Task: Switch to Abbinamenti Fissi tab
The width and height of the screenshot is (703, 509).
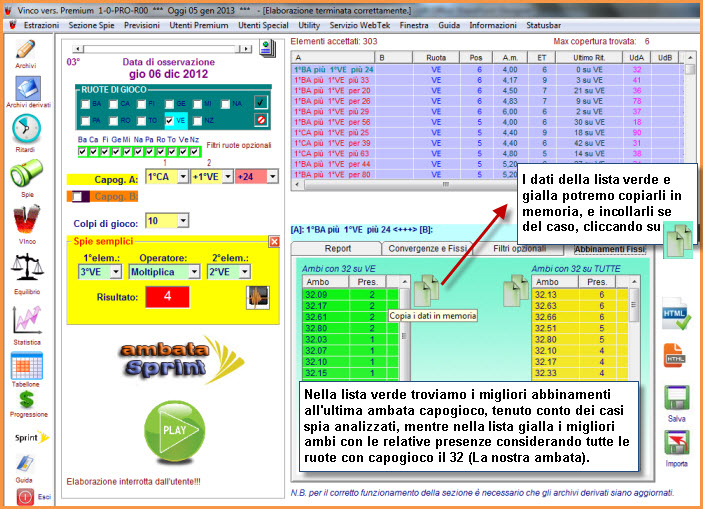Action: 609,249
